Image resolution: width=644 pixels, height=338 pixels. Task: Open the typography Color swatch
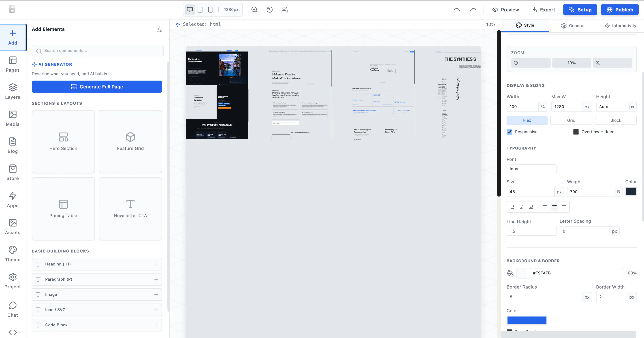point(631,192)
